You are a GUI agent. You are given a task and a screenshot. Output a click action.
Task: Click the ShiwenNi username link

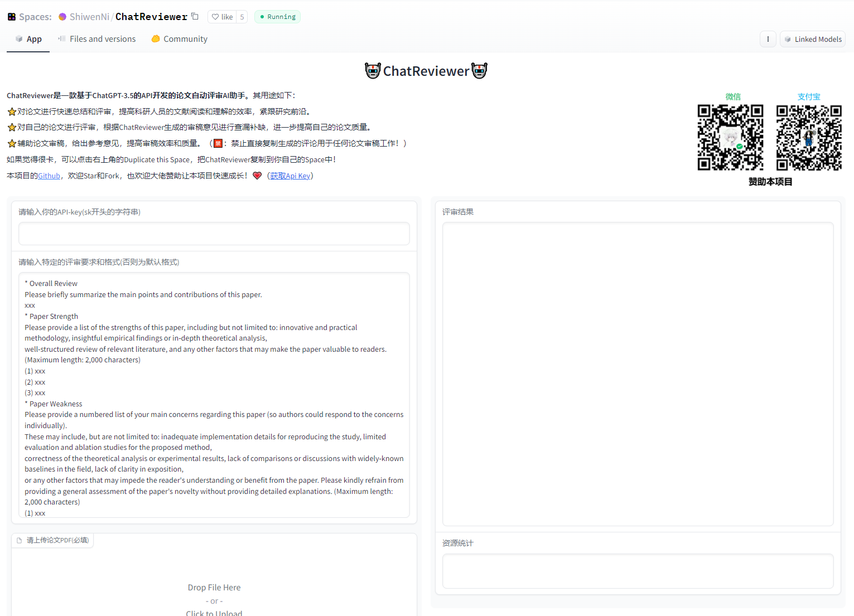(x=89, y=17)
